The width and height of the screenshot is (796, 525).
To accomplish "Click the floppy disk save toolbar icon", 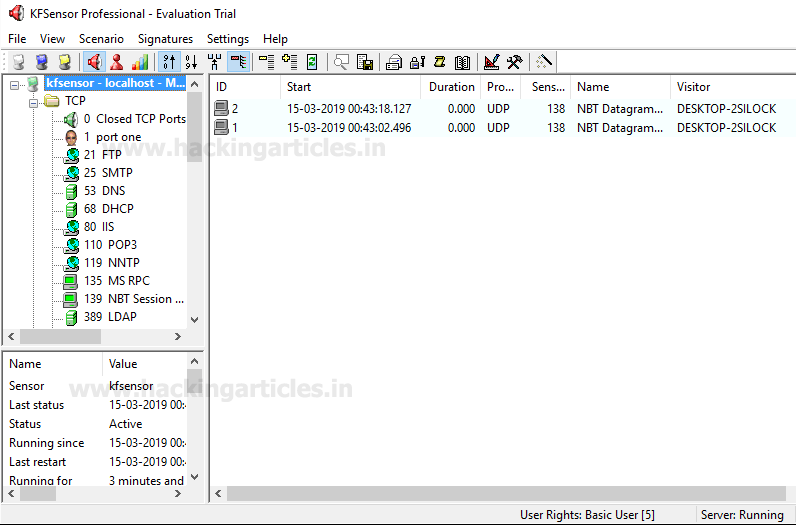I will [x=365, y=62].
